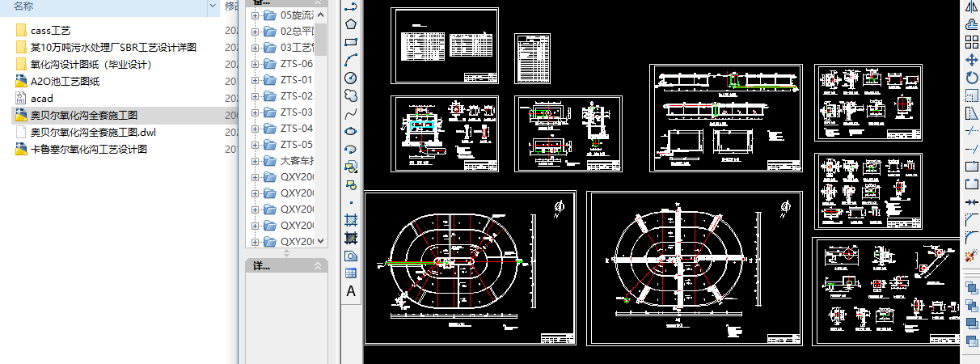The width and height of the screenshot is (980, 364).
Task: Expand the 03工艺 tree node
Action: pyautogui.click(x=256, y=48)
